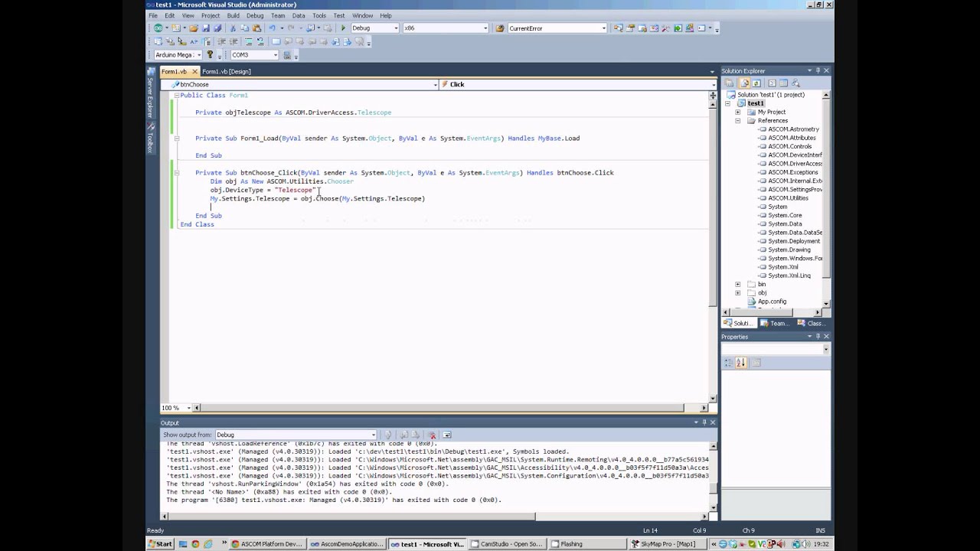Switch to the Form1.vb [Design] tab

[227, 72]
